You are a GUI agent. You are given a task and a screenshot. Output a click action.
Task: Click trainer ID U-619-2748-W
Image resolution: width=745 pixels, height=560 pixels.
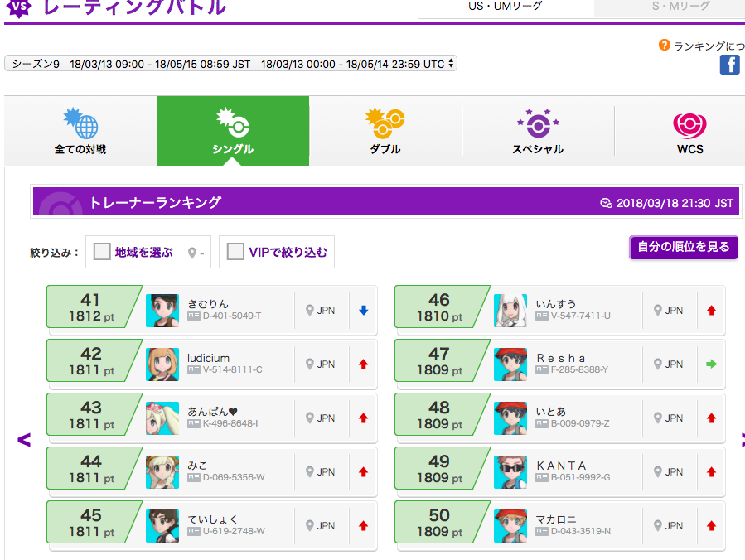pos(234,531)
